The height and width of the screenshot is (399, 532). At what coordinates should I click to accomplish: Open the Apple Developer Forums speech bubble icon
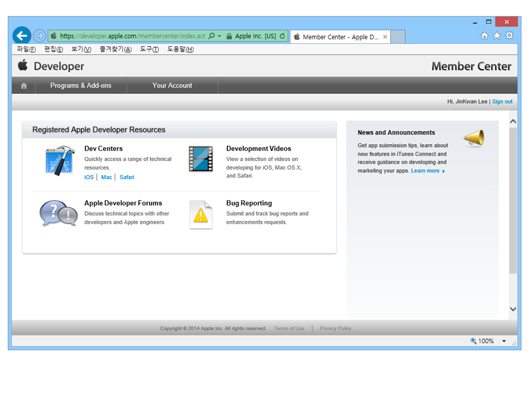(x=58, y=214)
